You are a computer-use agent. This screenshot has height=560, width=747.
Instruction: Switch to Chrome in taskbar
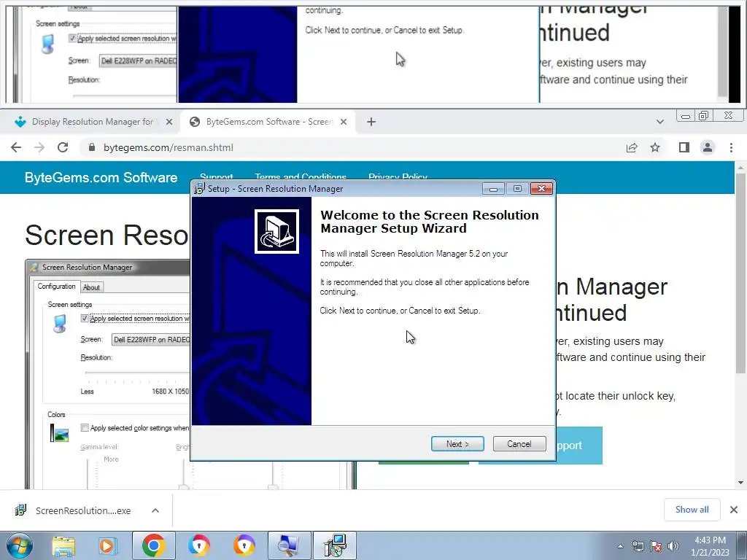(153, 545)
